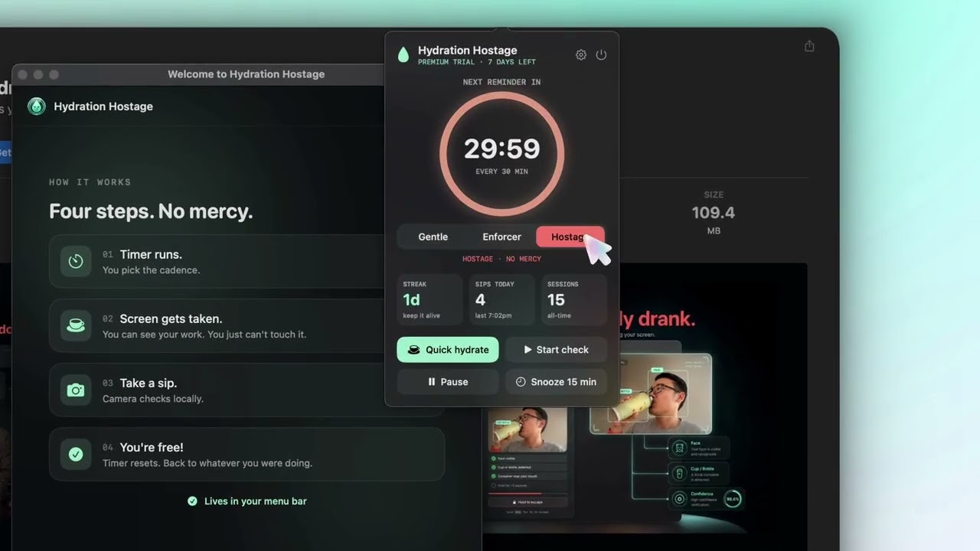Click the Quick hydrate button
The width and height of the screenshot is (980, 551).
tap(448, 350)
